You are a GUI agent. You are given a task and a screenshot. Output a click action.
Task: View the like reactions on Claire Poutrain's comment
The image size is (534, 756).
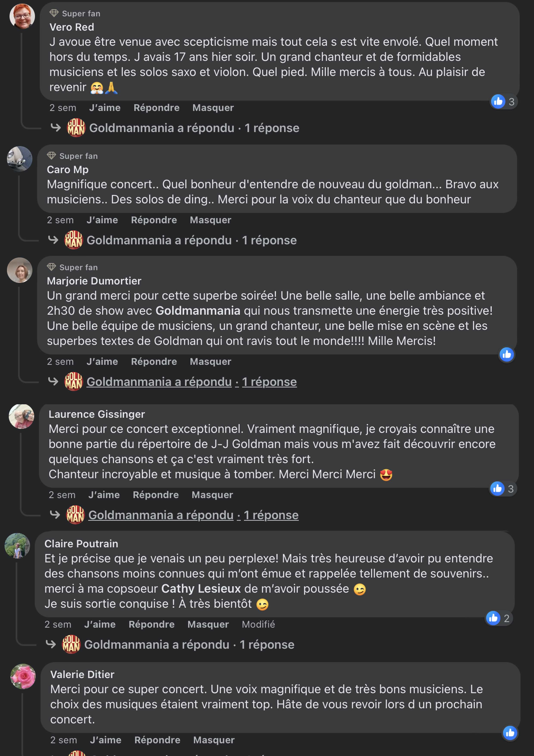(x=498, y=618)
